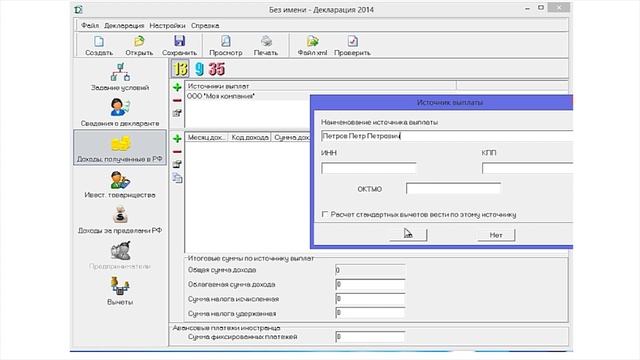Go to Сведения о декларанте section
The image size is (640, 360).
[120, 113]
